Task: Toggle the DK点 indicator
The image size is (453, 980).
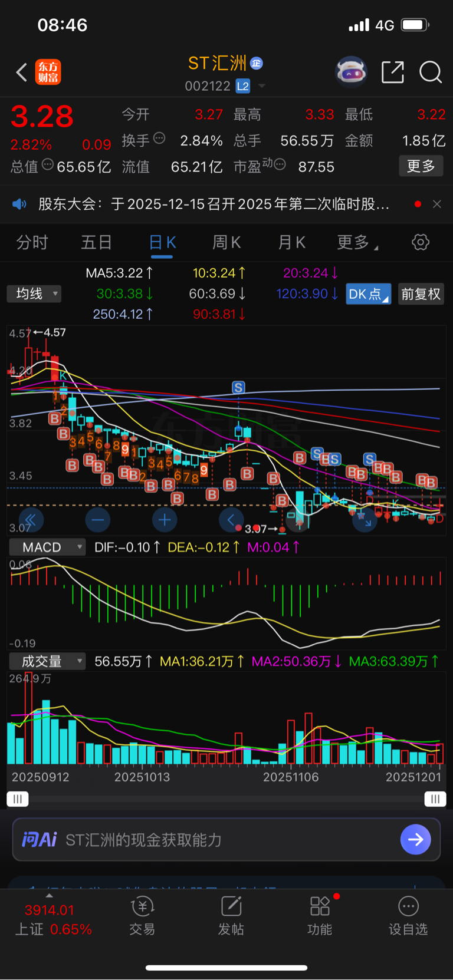Action: point(368,294)
